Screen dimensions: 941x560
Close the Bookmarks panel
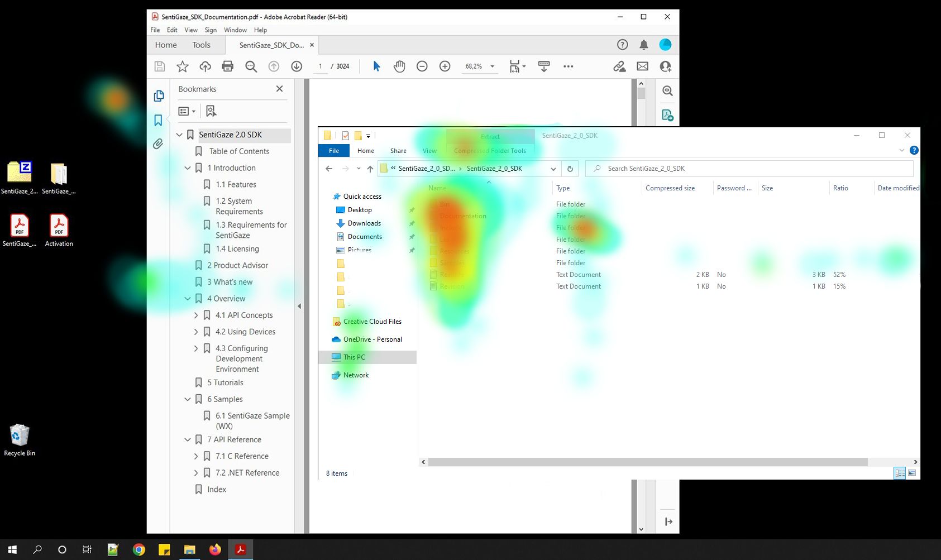coord(280,89)
